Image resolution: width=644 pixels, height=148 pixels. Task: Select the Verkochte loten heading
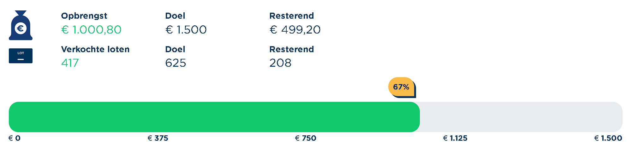95,49
